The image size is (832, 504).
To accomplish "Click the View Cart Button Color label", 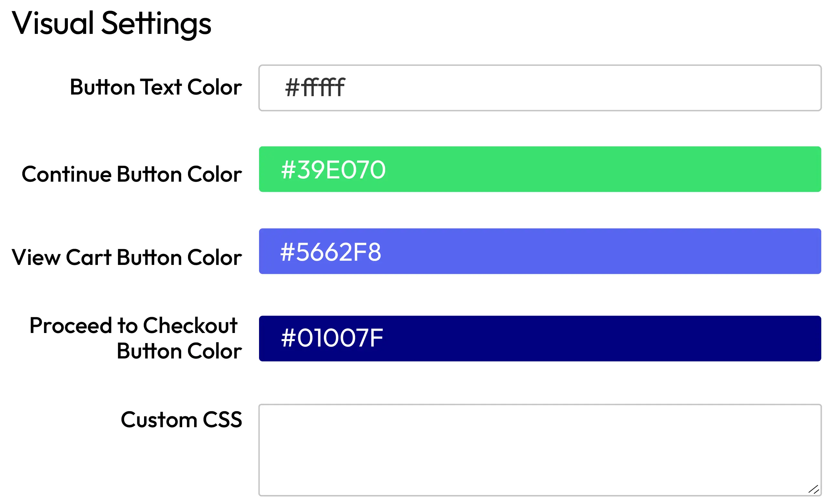I will (127, 257).
